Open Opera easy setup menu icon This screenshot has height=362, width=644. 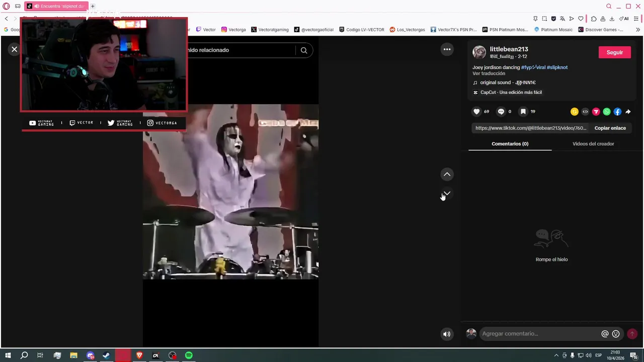pyautogui.click(x=636, y=19)
